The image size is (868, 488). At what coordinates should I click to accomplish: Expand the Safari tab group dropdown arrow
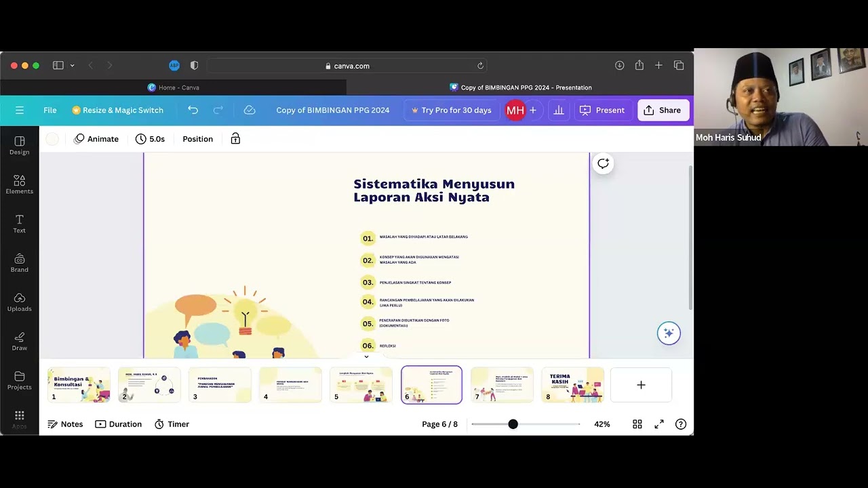72,66
